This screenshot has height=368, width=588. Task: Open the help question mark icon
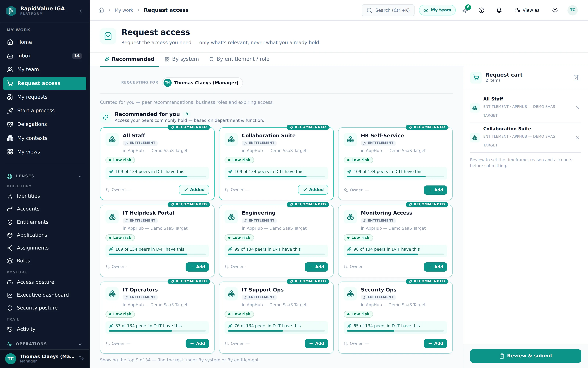(x=481, y=10)
